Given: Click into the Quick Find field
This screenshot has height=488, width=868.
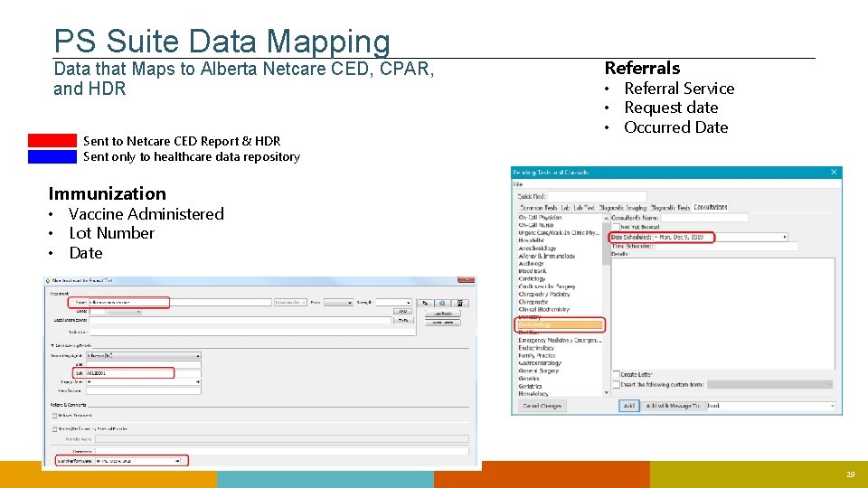Looking at the screenshot, I should [x=597, y=196].
